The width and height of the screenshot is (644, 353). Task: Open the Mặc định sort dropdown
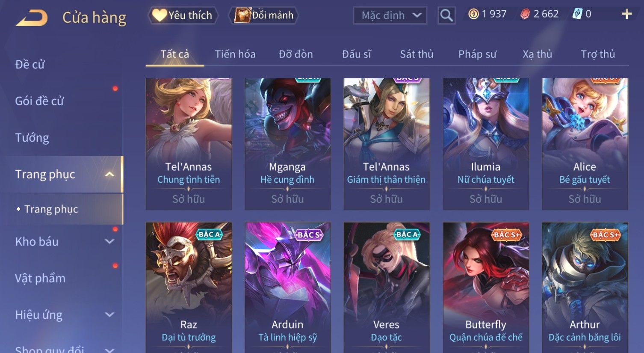pos(390,15)
